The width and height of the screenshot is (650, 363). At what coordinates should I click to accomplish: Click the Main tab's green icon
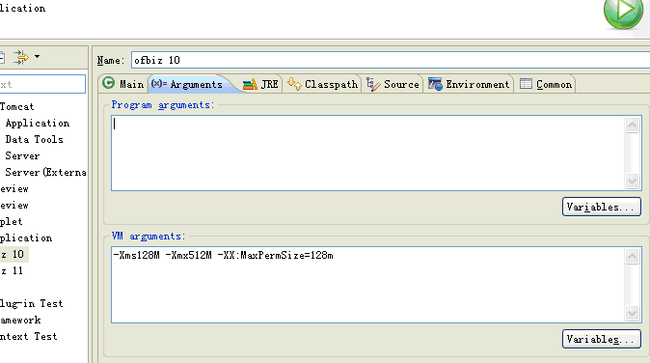click(x=109, y=83)
